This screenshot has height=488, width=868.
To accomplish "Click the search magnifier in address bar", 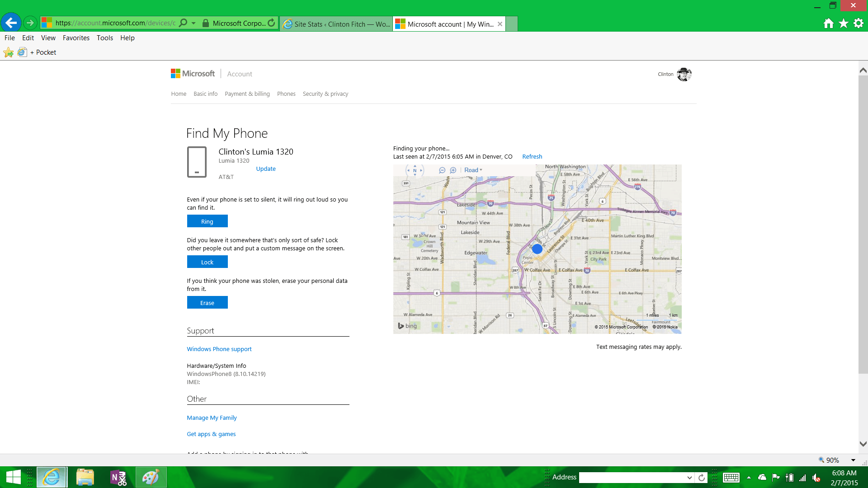I will click(x=183, y=23).
